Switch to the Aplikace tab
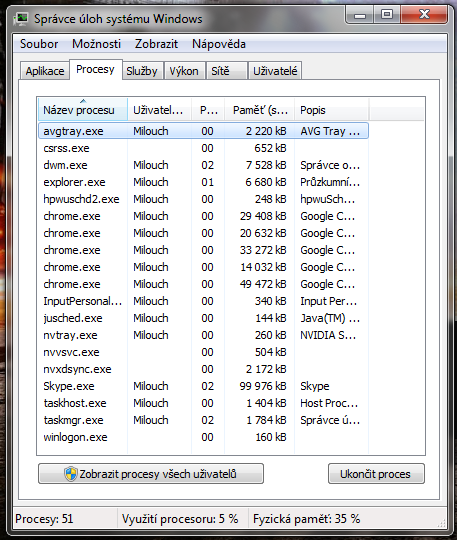The image size is (457, 540). [x=45, y=71]
